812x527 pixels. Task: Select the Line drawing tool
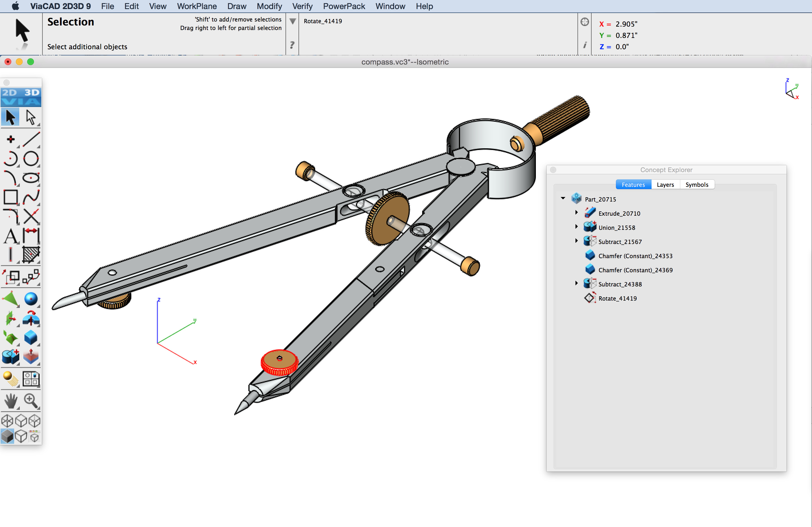point(31,139)
